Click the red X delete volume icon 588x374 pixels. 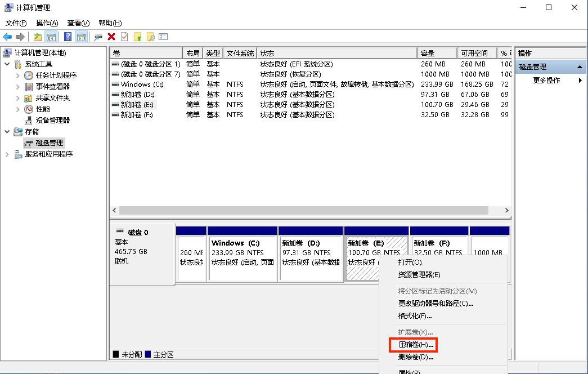[111, 37]
